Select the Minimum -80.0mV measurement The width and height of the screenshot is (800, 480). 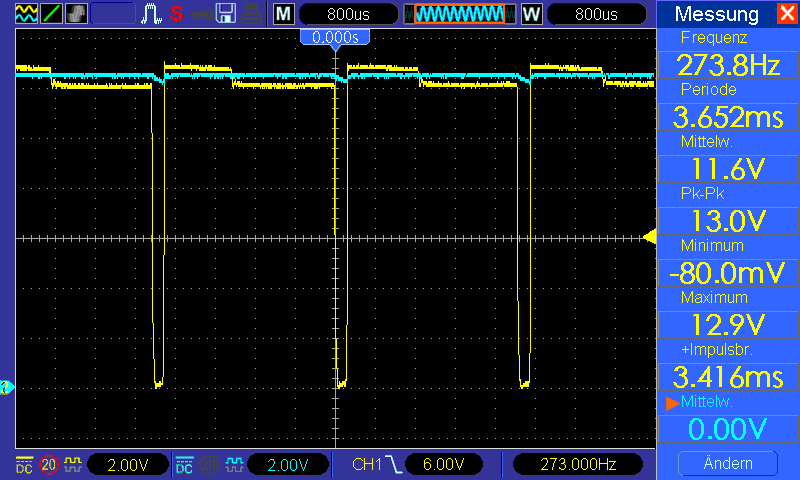[729, 273]
